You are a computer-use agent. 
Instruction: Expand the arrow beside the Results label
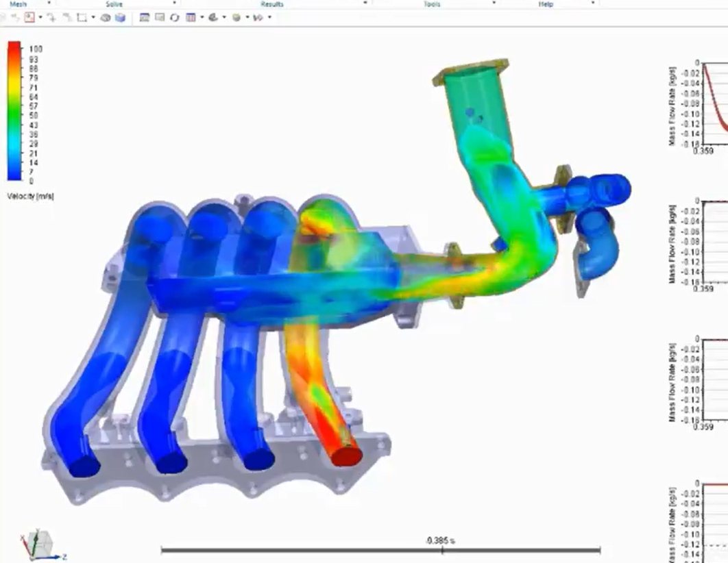click(365, 3)
